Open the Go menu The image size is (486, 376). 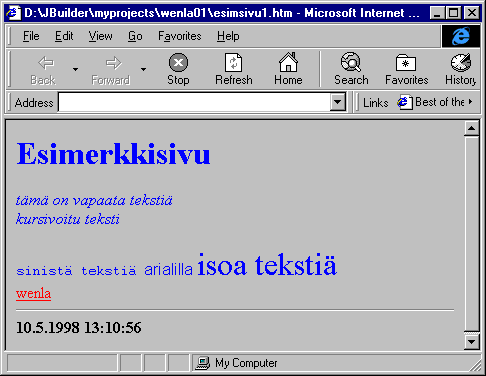(x=135, y=36)
